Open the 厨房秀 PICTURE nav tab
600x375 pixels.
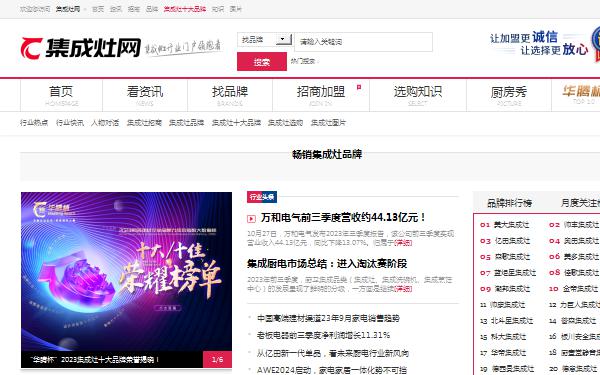pos(509,95)
